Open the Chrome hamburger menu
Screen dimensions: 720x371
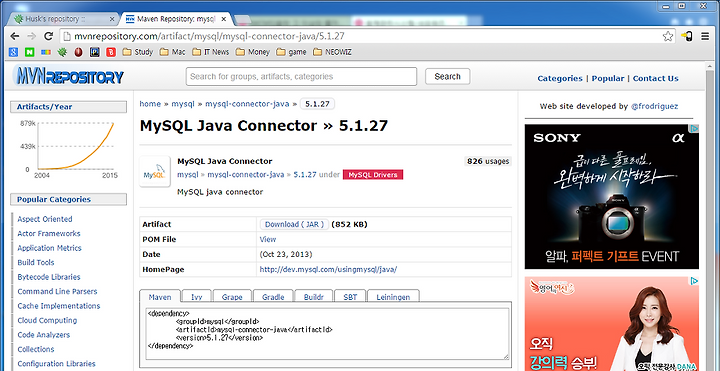click(x=705, y=36)
